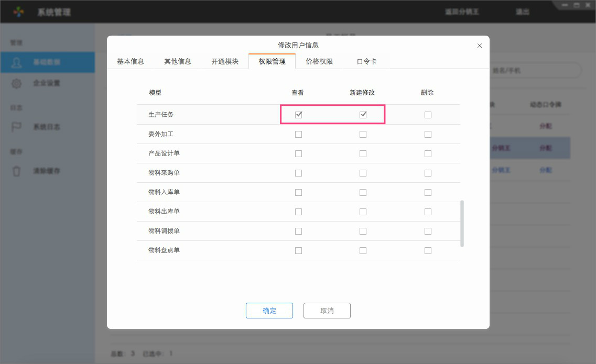Viewport: 596px width, 364px height.
Task: Tick 删除 for 物料调拨单
Action: [428, 231]
